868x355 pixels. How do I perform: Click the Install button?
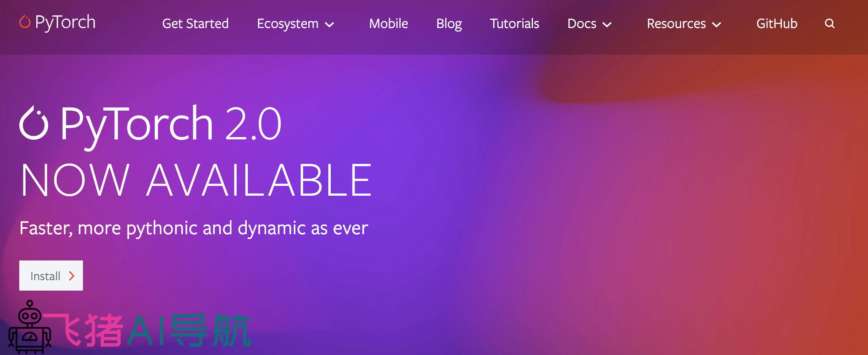[x=51, y=276]
